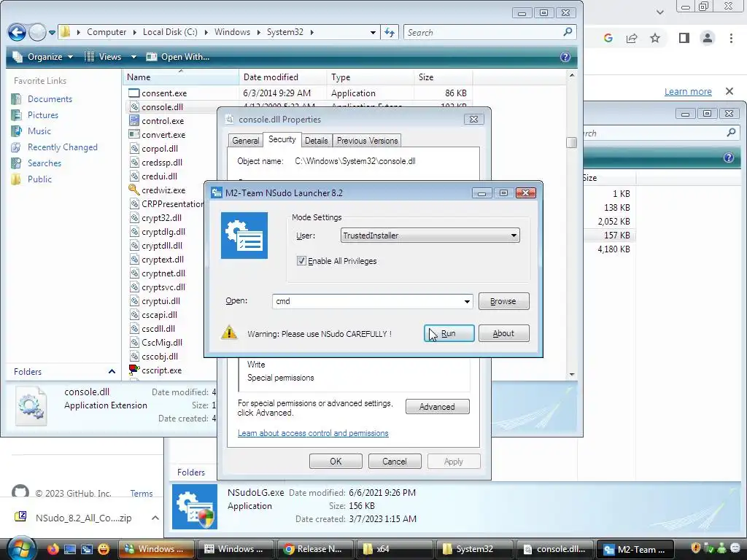Open Public favorite link
Screen dimensions: 747x560
tap(39, 179)
